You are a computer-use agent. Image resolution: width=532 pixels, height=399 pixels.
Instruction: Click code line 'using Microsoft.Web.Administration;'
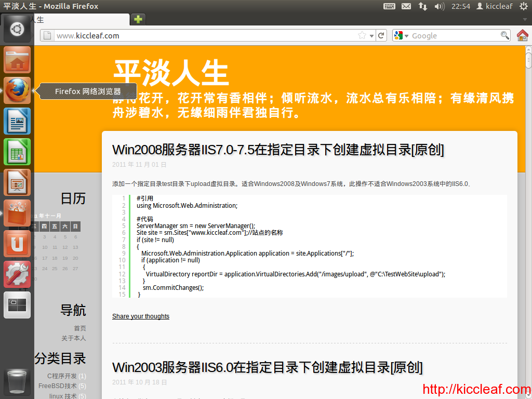click(x=187, y=206)
